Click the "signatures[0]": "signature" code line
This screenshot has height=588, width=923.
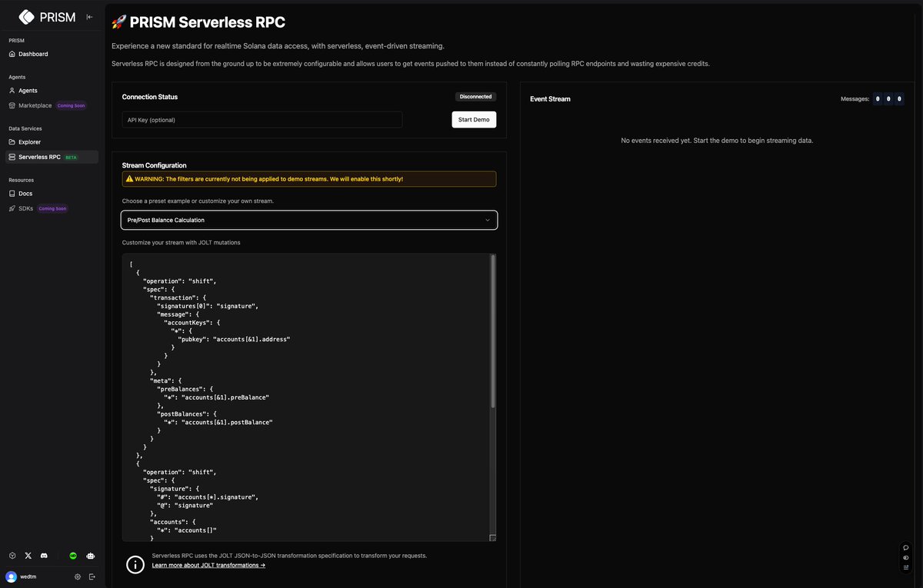pyautogui.click(x=208, y=306)
